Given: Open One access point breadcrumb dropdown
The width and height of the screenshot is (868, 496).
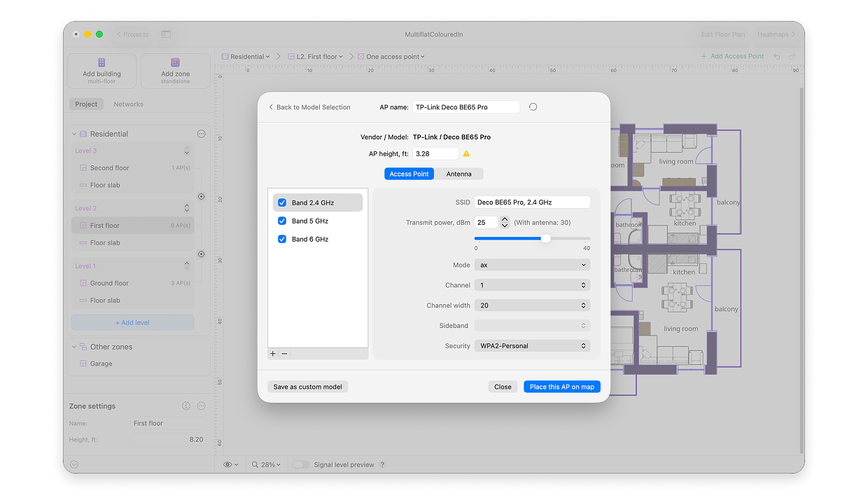Looking at the screenshot, I should (391, 57).
